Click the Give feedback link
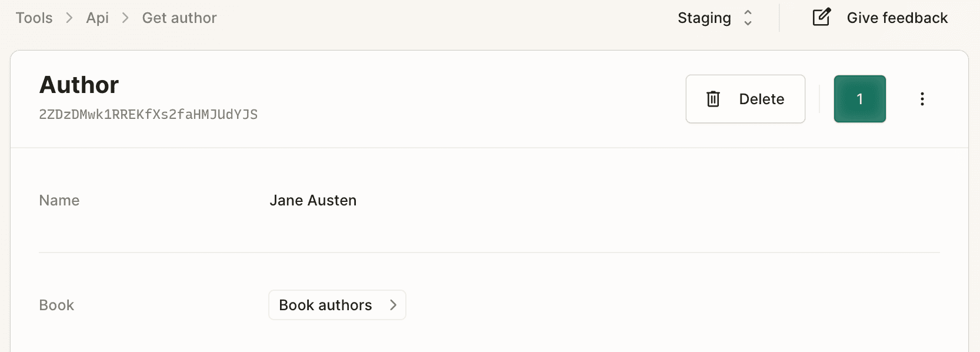The height and width of the screenshot is (352, 980). pos(896,18)
